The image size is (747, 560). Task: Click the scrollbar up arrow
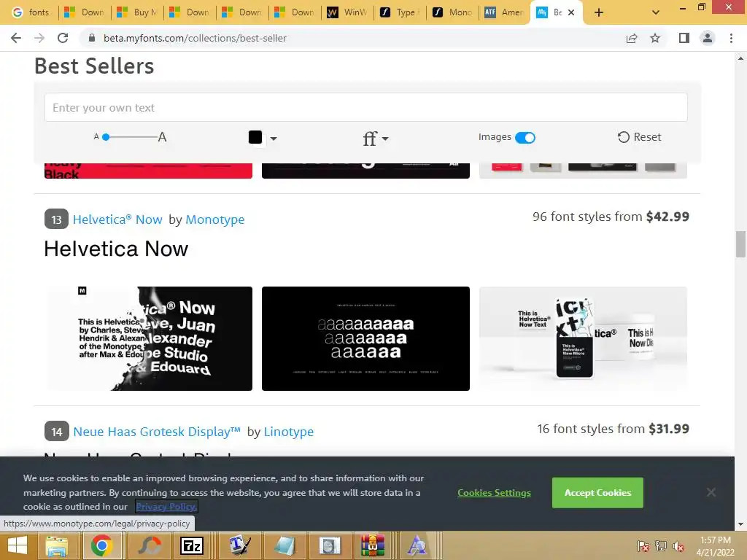point(740,58)
